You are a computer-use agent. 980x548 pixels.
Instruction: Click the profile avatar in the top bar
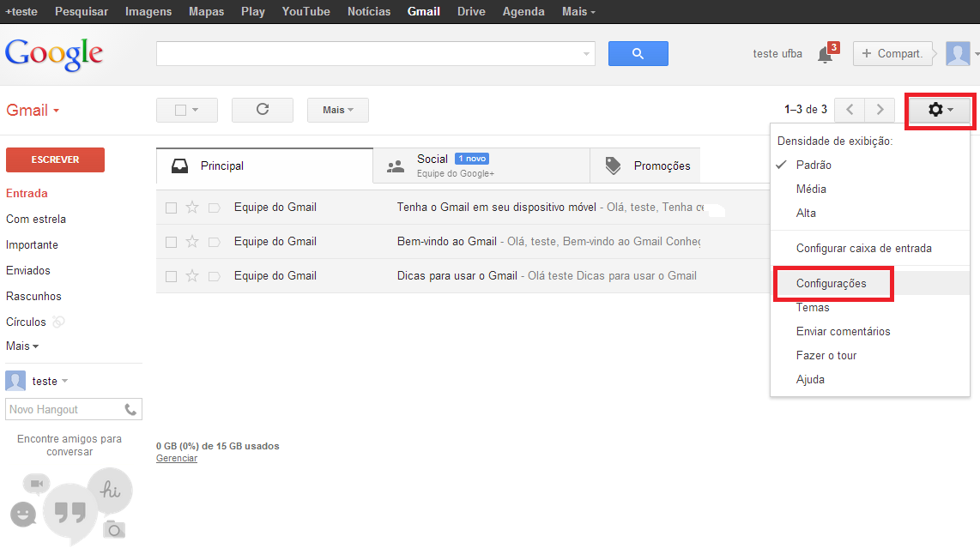(x=958, y=54)
